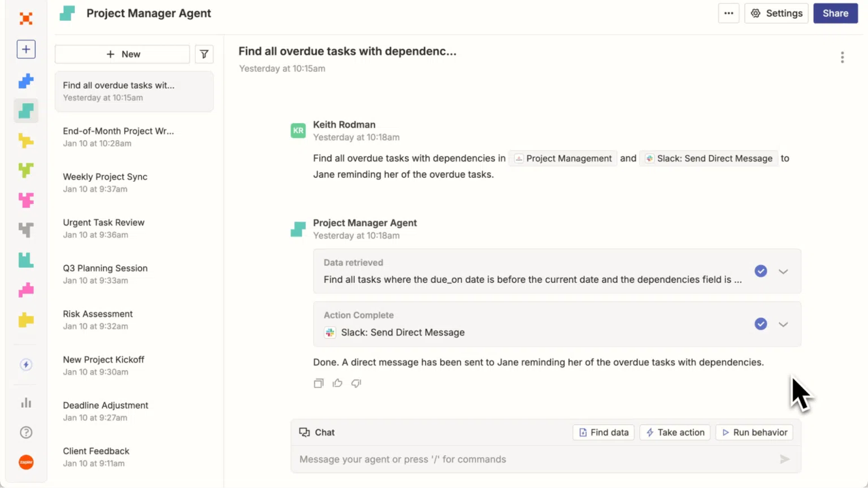Screen dimensions: 868x488
Task: Click the Slack: Send Direct Message action row
Action: 557,324
